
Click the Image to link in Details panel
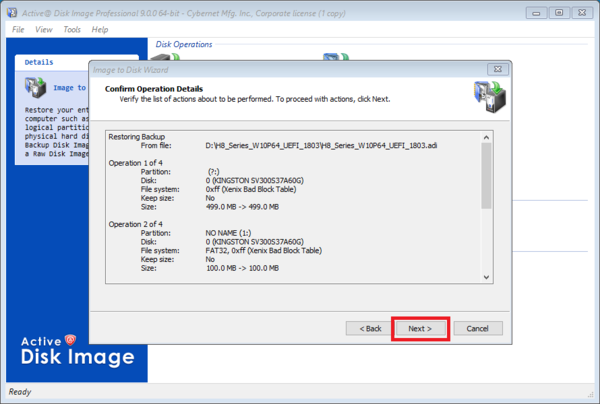coord(70,88)
